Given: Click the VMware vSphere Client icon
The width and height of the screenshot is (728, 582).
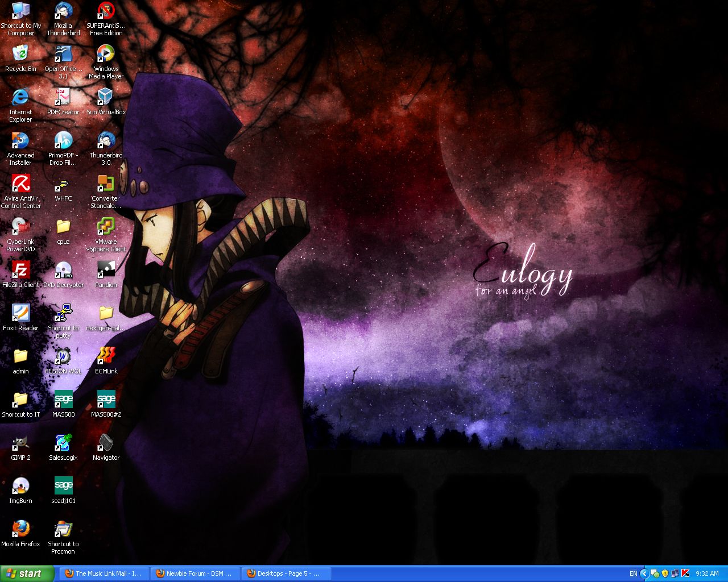Looking at the screenshot, I should 106,235.
